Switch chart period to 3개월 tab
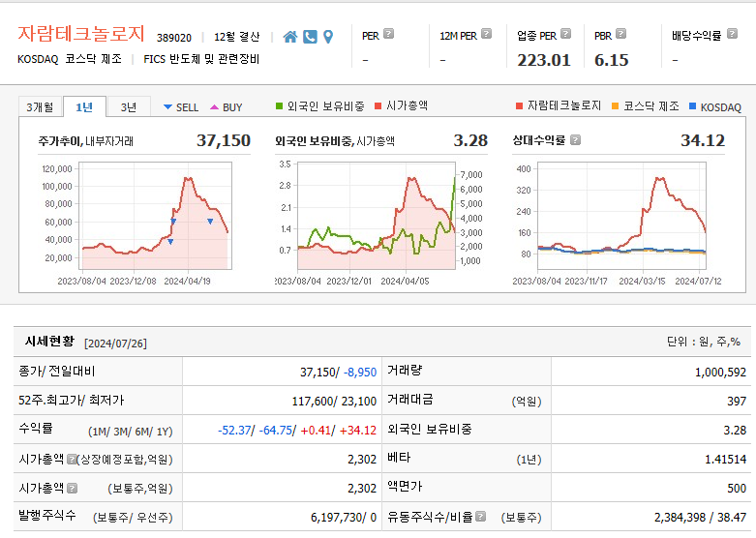Screen dimensions: 756x538 tap(40, 107)
